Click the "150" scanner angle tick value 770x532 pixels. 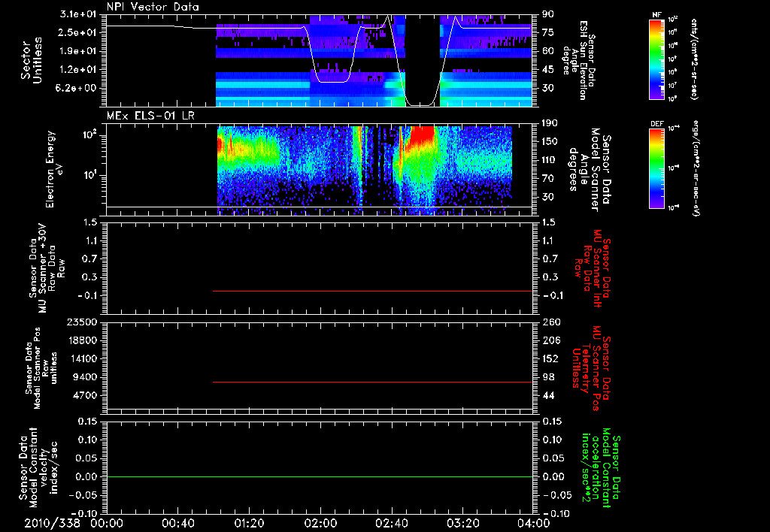[x=550, y=142]
